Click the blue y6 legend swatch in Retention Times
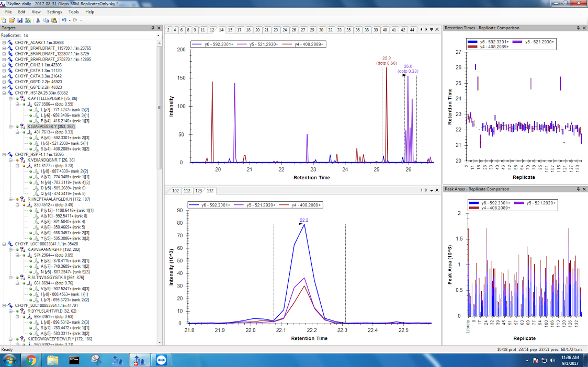This screenshot has height=367, width=588. pyautogui.click(x=471, y=41)
